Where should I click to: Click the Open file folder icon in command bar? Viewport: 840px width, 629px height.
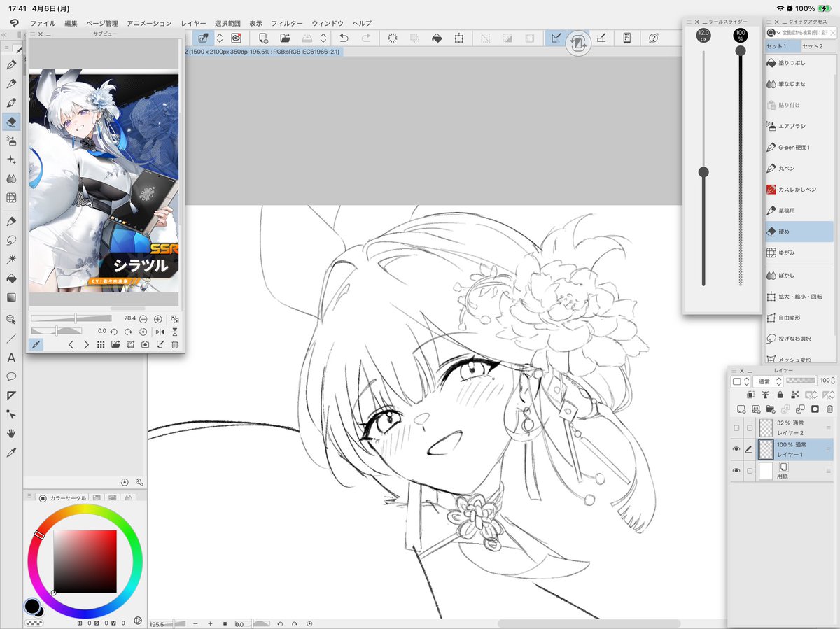click(x=286, y=38)
